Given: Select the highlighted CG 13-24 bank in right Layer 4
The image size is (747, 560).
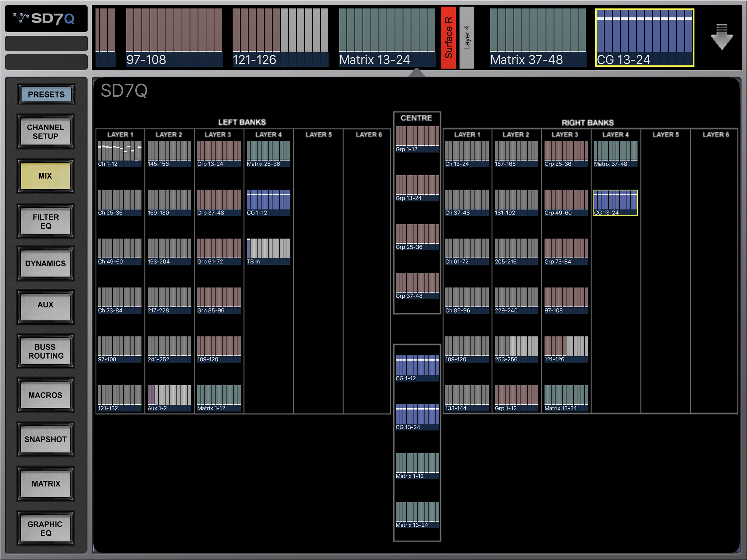Looking at the screenshot, I should [615, 203].
